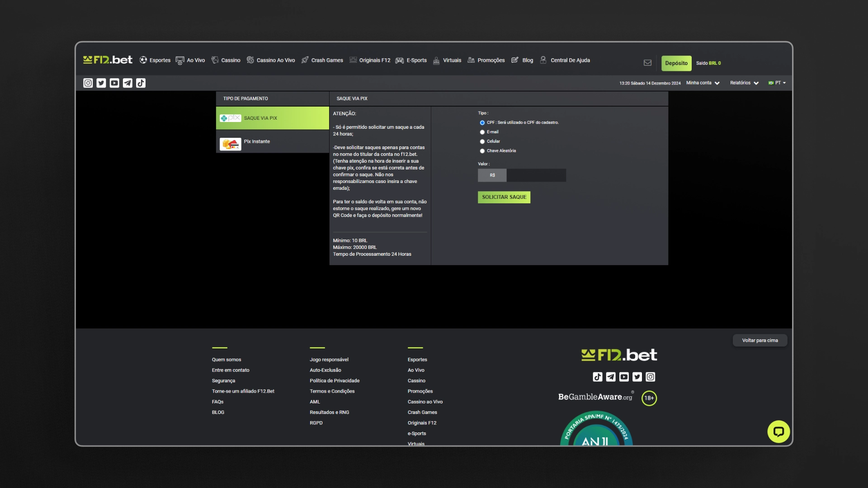The height and width of the screenshot is (488, 868).
Task: Open the Promoções menu item
Action: pos(491,60)
